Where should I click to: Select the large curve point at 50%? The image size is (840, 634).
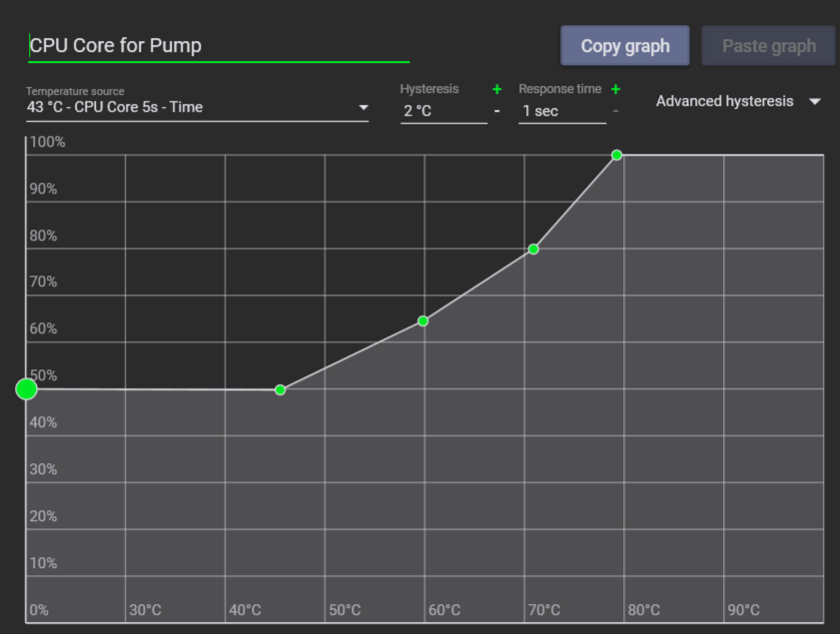(x=26, y=389)
